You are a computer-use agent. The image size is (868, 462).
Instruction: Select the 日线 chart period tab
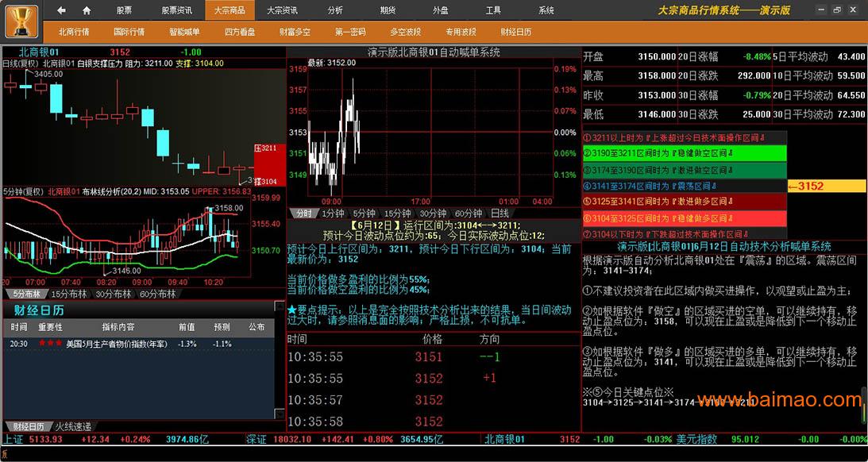(500, 214)
